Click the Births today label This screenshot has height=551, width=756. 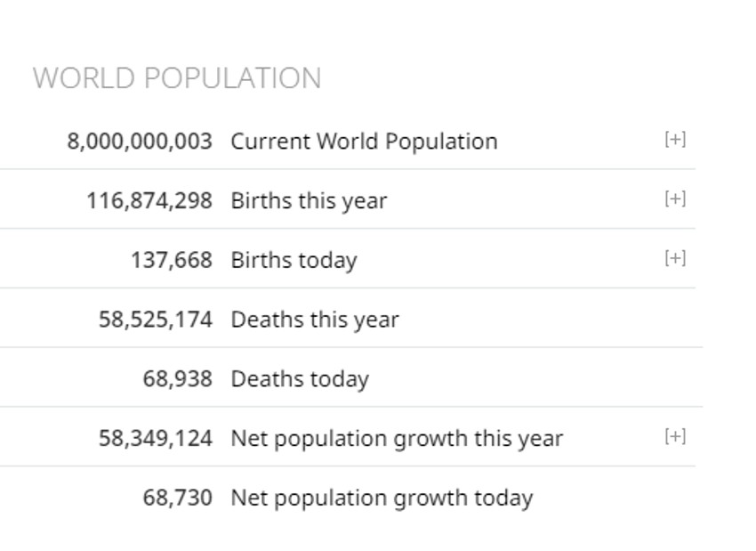pos(294,260)
